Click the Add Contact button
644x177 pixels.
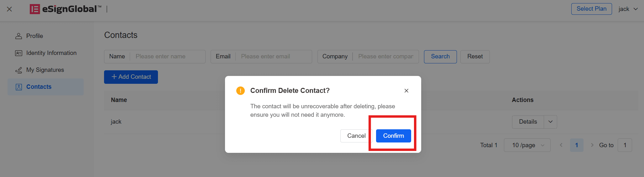tap(131, 77)
